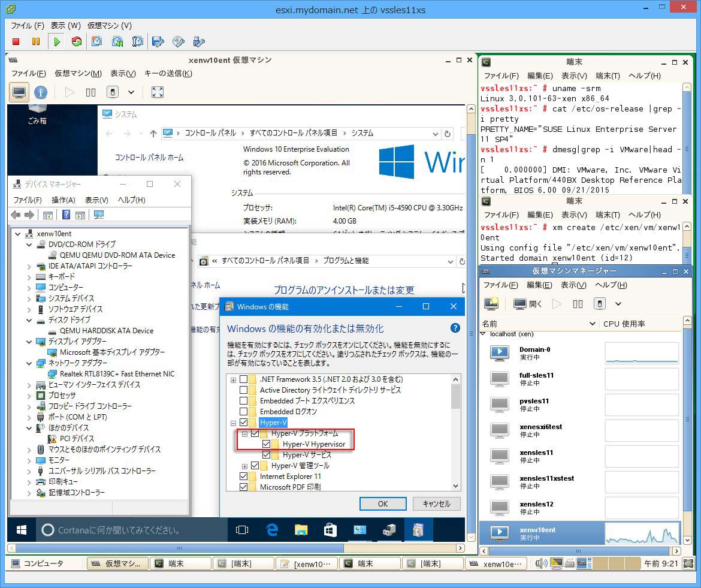
Task: Click scan for hardware changes icon
Action: pyautogui.click(x=99, y=215)
